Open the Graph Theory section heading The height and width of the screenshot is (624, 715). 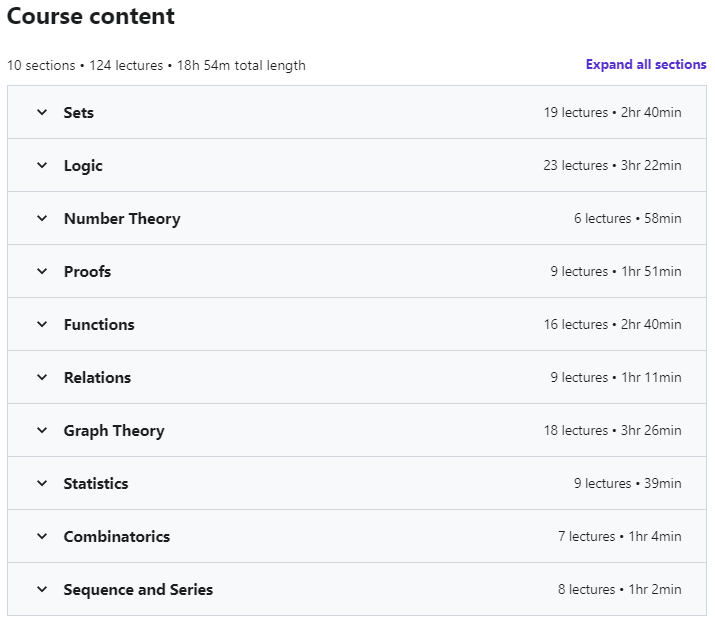pyautogui.click(x=114, y=431)
